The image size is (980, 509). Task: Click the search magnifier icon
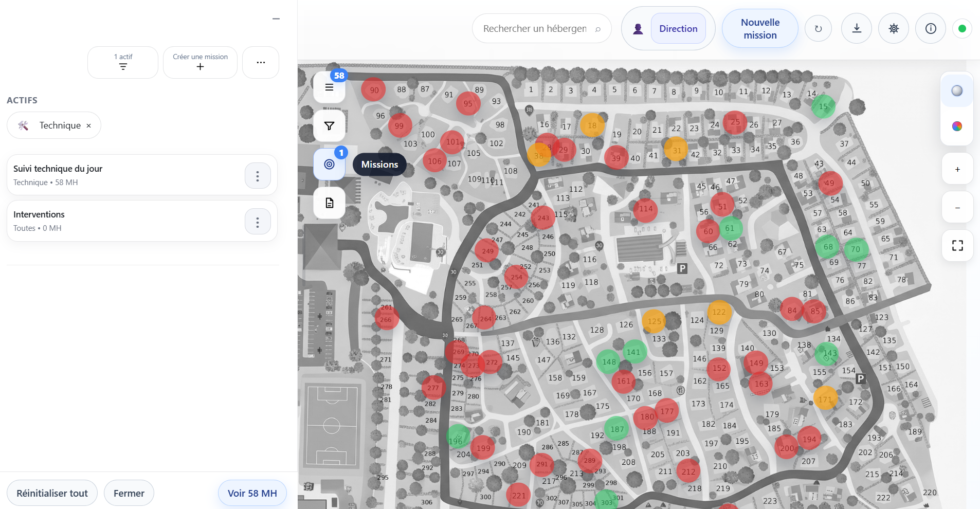598,29
